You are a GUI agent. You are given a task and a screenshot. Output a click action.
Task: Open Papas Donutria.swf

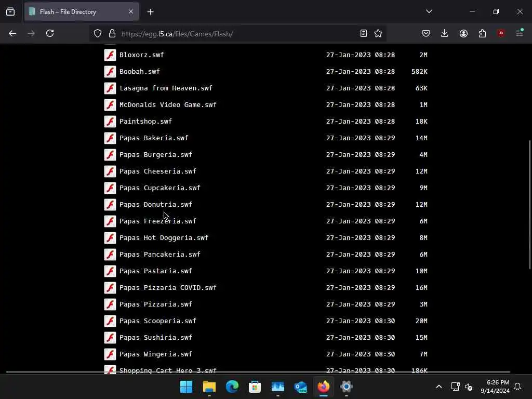[156, 205]
